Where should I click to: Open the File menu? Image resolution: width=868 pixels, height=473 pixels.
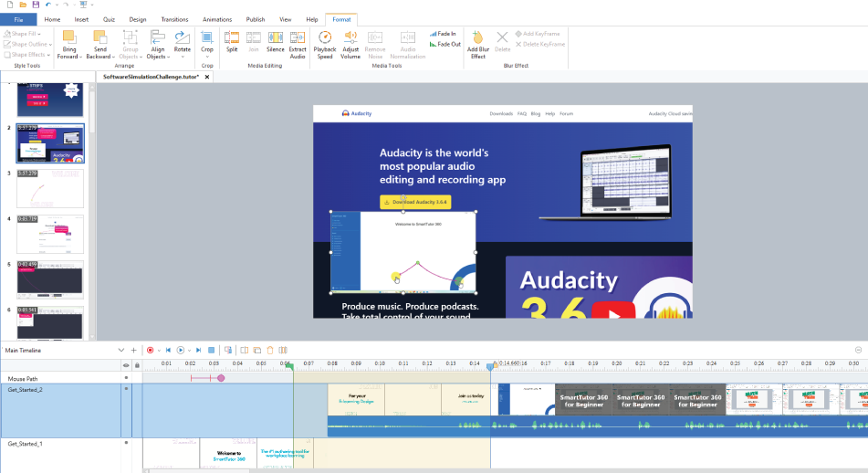click(18, 19)
